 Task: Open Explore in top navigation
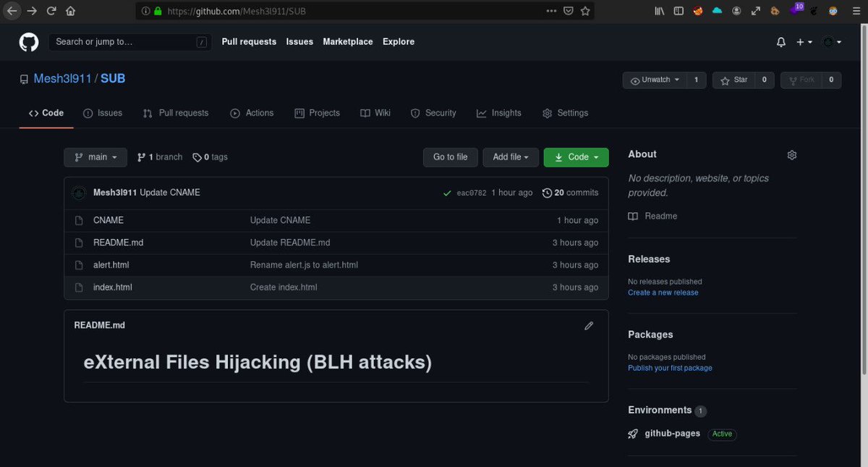point(399,42)
